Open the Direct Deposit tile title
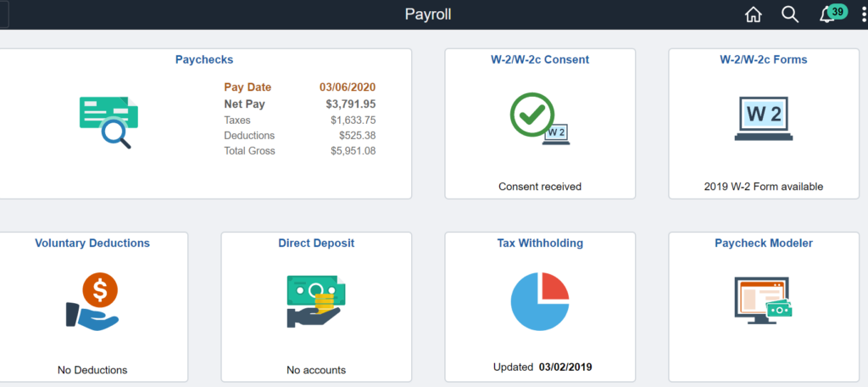 pyautogui.click(x=316, y=243)
